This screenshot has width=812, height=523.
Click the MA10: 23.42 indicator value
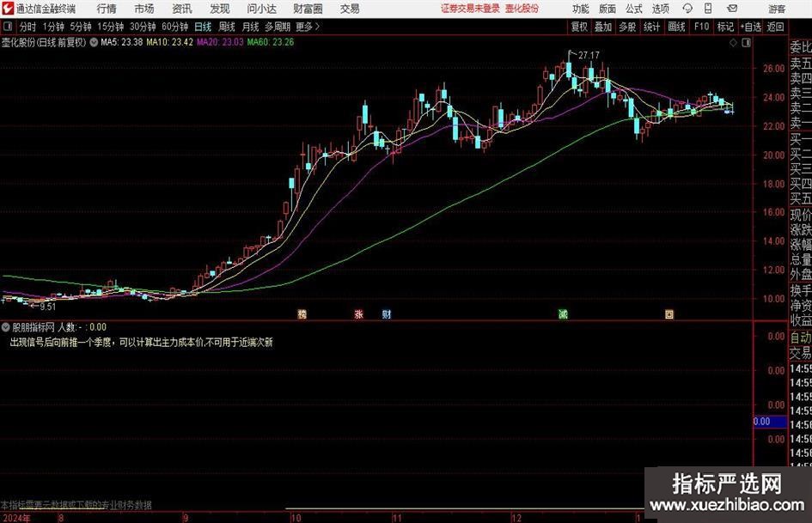(169, 42)
